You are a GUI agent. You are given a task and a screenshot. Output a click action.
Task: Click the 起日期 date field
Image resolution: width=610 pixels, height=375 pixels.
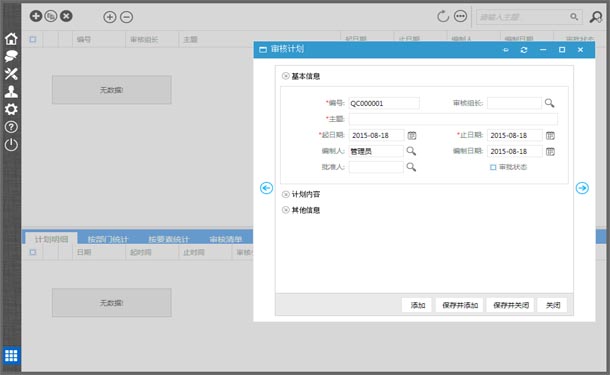[x=376, y=135]
